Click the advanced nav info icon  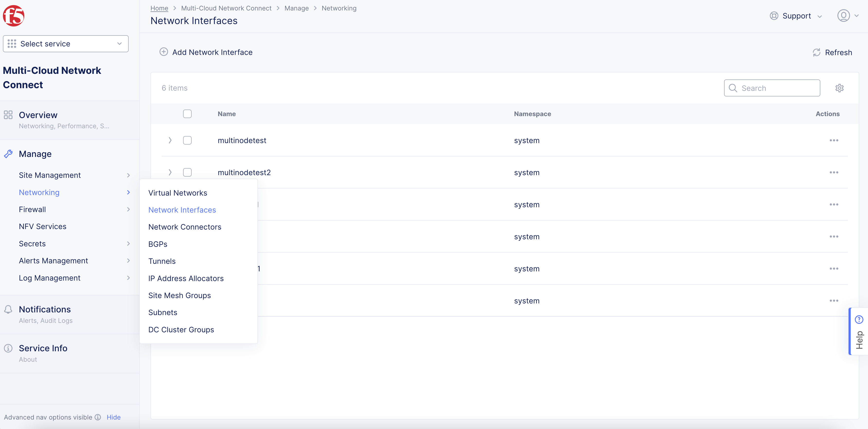(x=98, y=417)
